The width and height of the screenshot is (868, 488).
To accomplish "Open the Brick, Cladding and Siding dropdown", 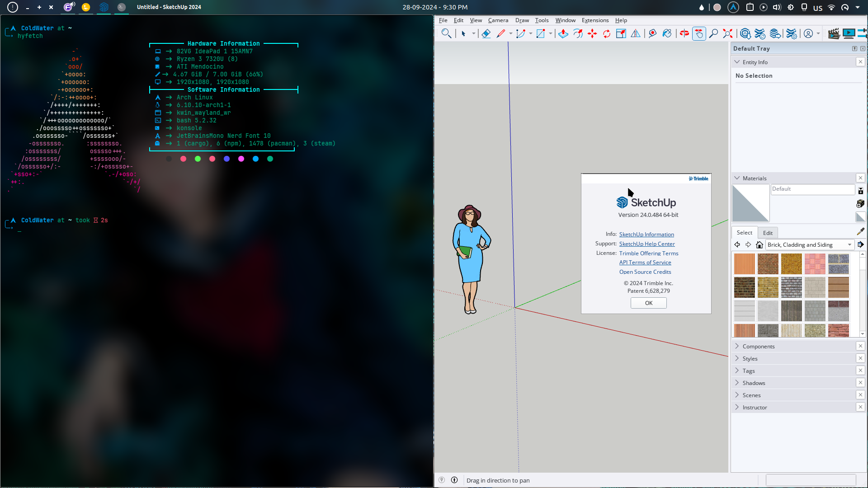I will (849, 245).
